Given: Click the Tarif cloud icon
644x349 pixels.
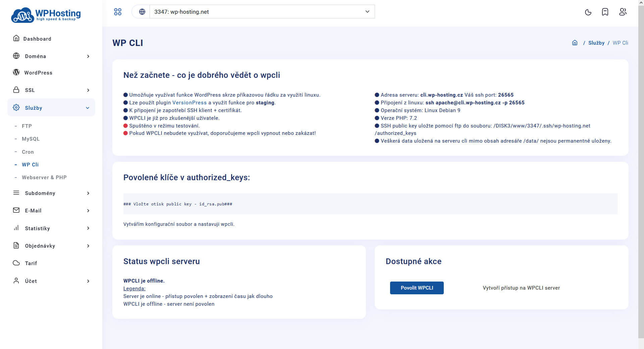Looking at the screenshot, I should 16,263.
